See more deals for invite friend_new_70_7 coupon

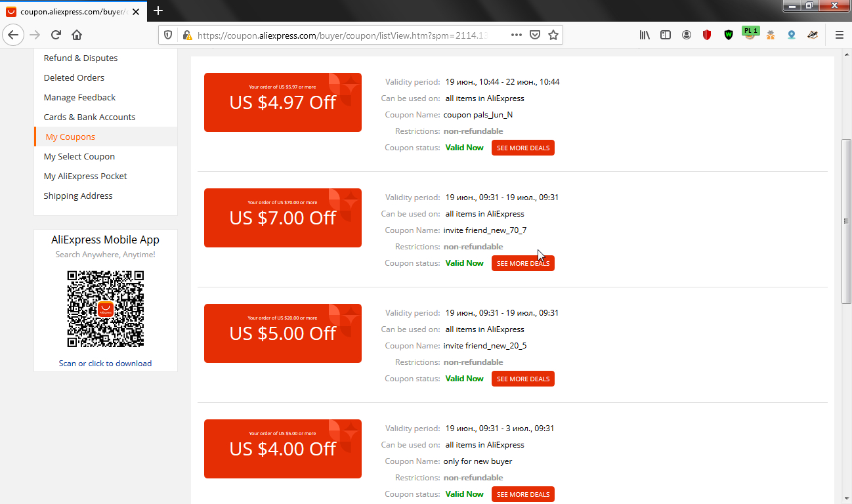[x=523, y=263]
